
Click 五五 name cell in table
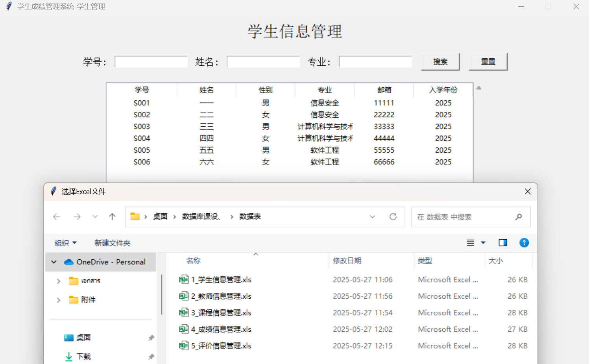click(207, 150)
